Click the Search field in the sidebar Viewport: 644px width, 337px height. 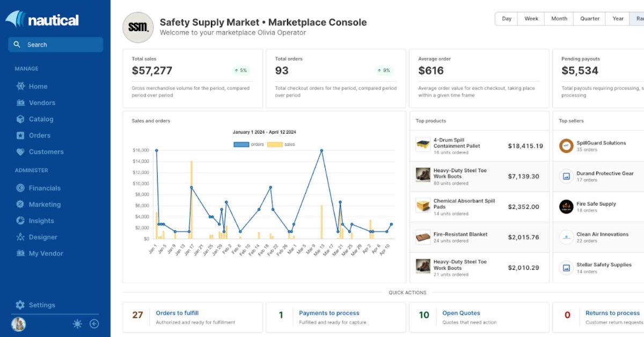(55, 45)
